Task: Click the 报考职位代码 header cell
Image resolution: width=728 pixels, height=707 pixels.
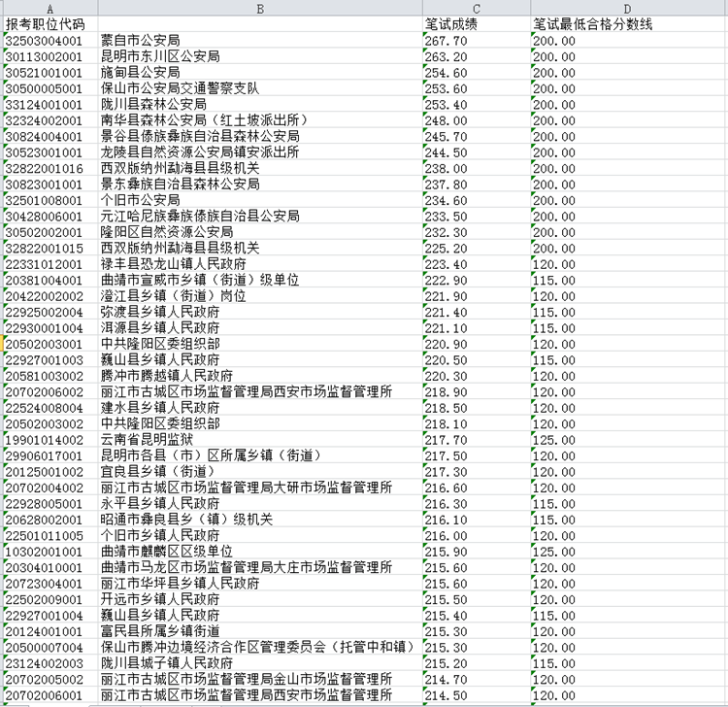Action: (x=50, y=24)
